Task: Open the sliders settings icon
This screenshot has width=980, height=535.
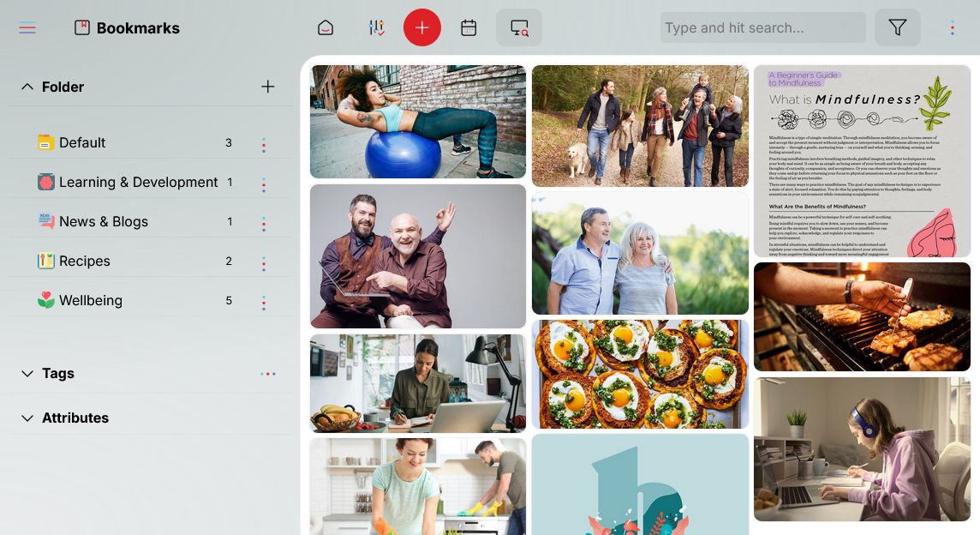Action: (376, 28)
